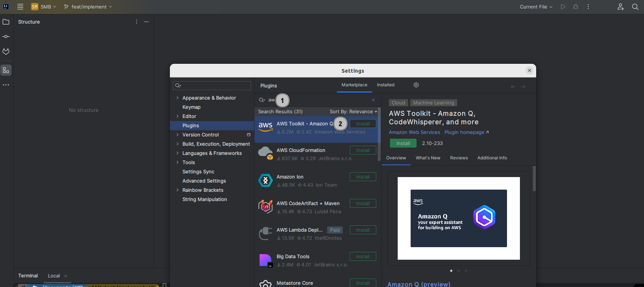Open the Commit tool window icon

tap(6, 37)
